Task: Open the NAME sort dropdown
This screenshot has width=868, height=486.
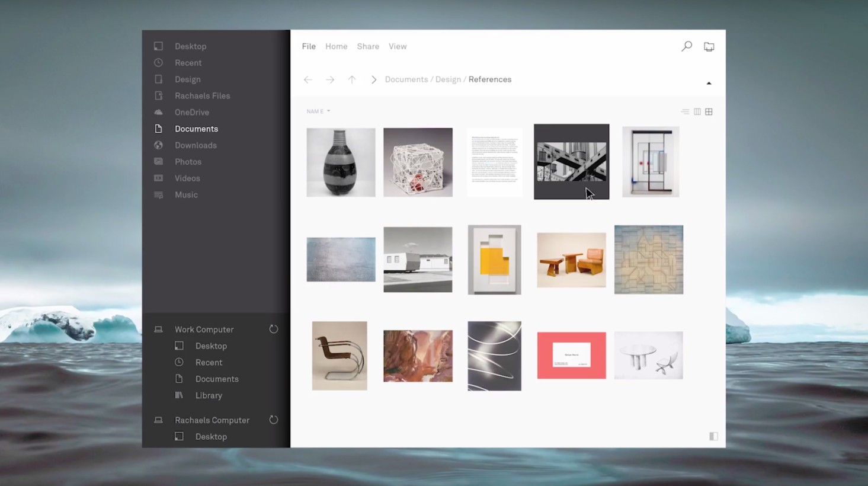Action: click(x=318, y=111)
